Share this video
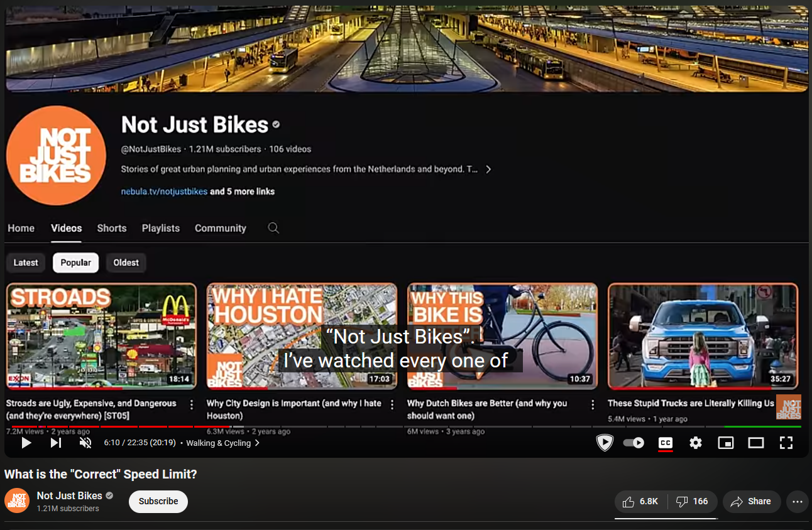This screenshot has height=530, width=812. [x=752, y=501]
